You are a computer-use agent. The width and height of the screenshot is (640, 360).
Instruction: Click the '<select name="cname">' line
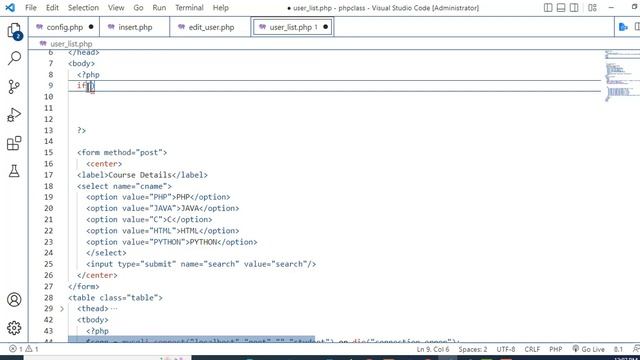(x=124, y=186)
